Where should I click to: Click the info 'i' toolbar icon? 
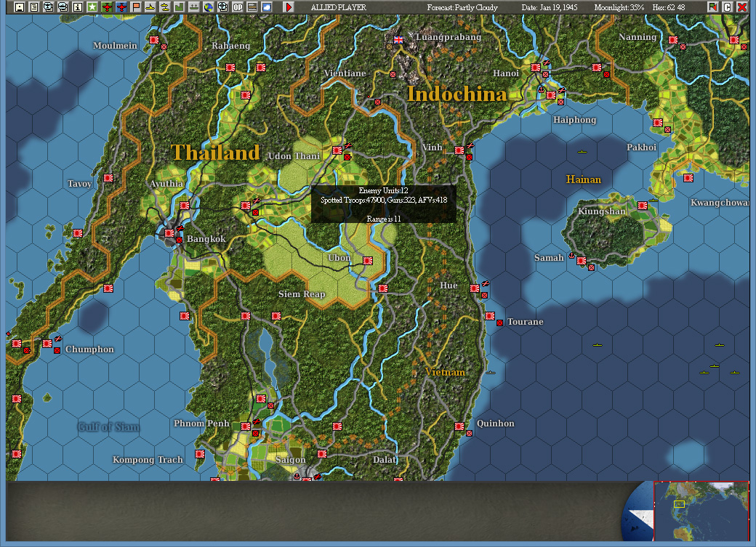tap(77, 7)
